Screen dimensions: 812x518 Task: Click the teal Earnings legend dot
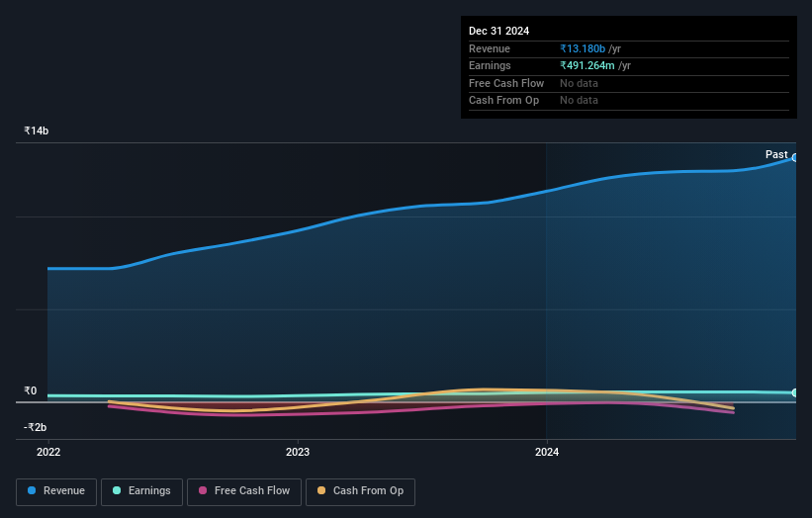tap(117, 490)
